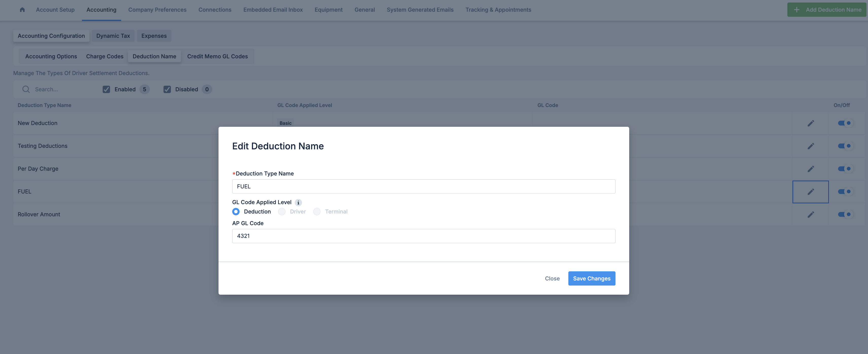This screenshot has width=868, height=354.
Task: Uncheck the Disabled filter checkbox
Action: click(x=167, y=89)
